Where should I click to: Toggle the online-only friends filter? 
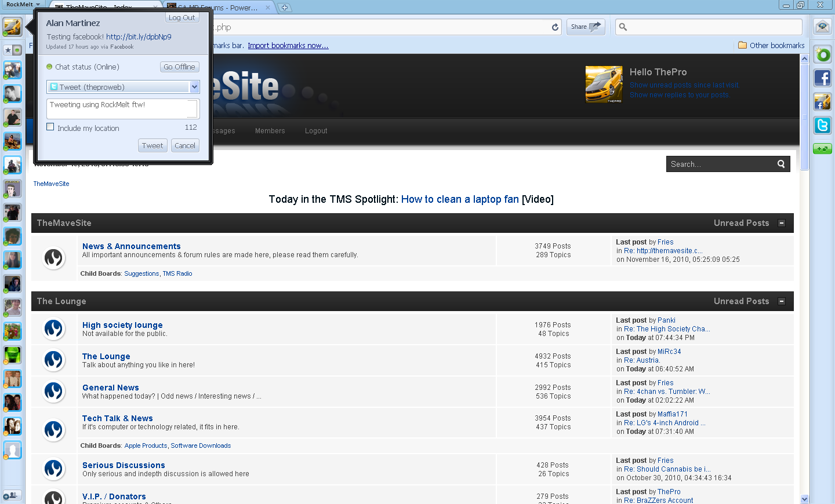pos(17,50)
